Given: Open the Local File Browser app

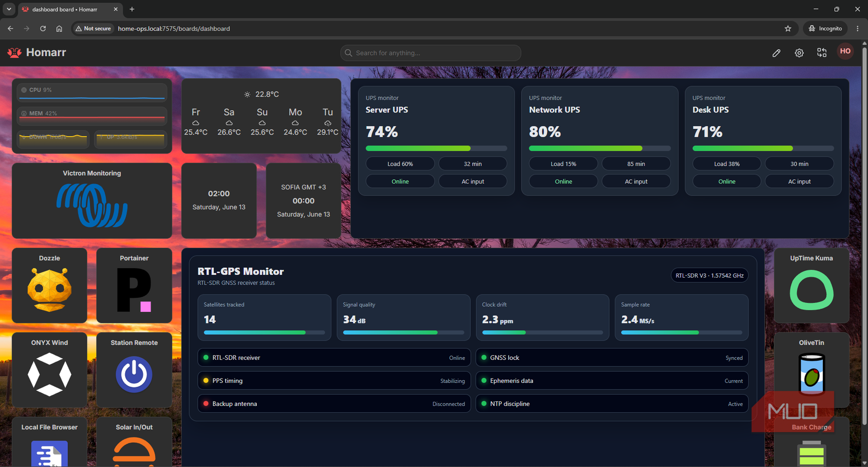Looking at the screenshot, I should 49,442.
